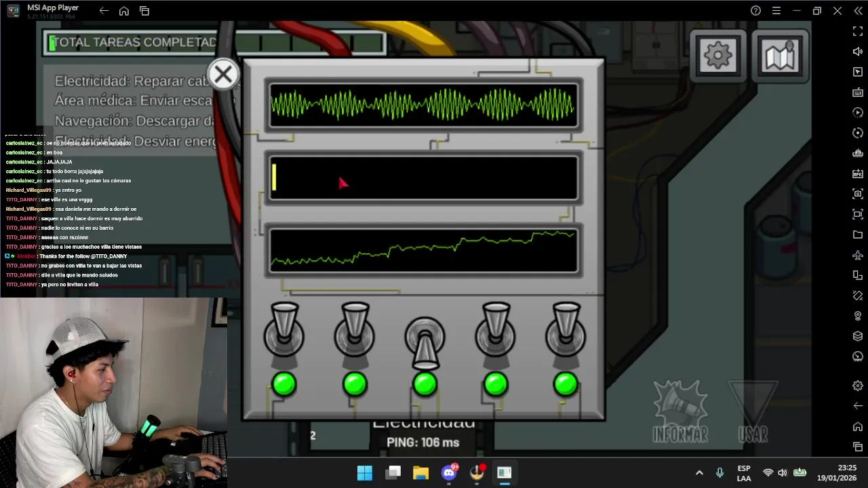This screenshot has width=868, height=488.
Task: Open the multi-instance windows icon in title bar
Action: [144, 11]
